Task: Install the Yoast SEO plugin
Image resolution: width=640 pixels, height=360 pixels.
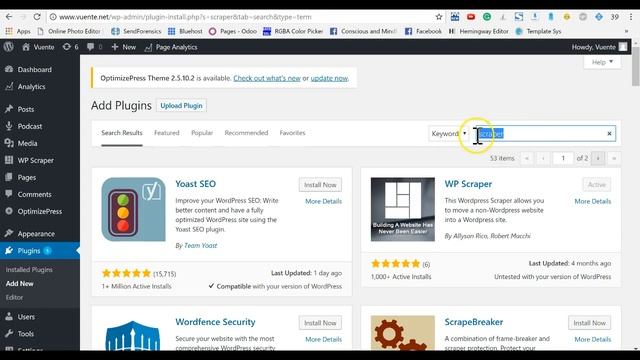Action: tap(320, 185)
